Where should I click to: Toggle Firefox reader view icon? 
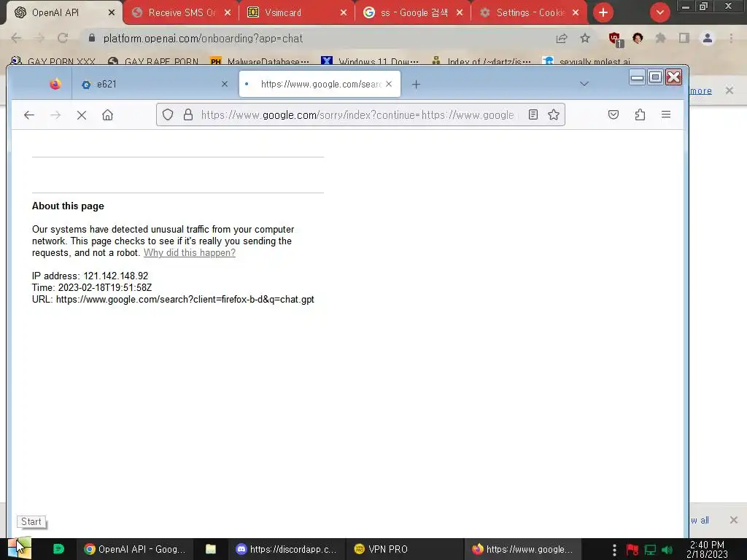pyautogui.click(x=533, y=114)
